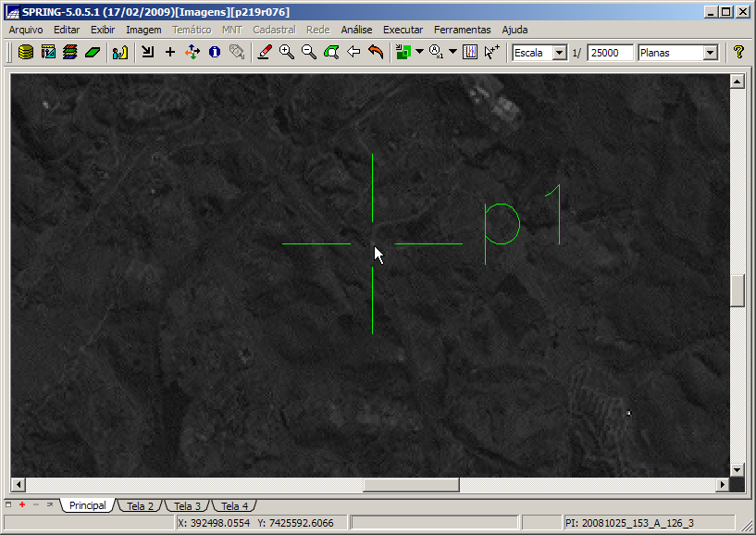Toggle the four-arrow pan cursor mode
The image size is (756, 535).
(x=192, y=53)
